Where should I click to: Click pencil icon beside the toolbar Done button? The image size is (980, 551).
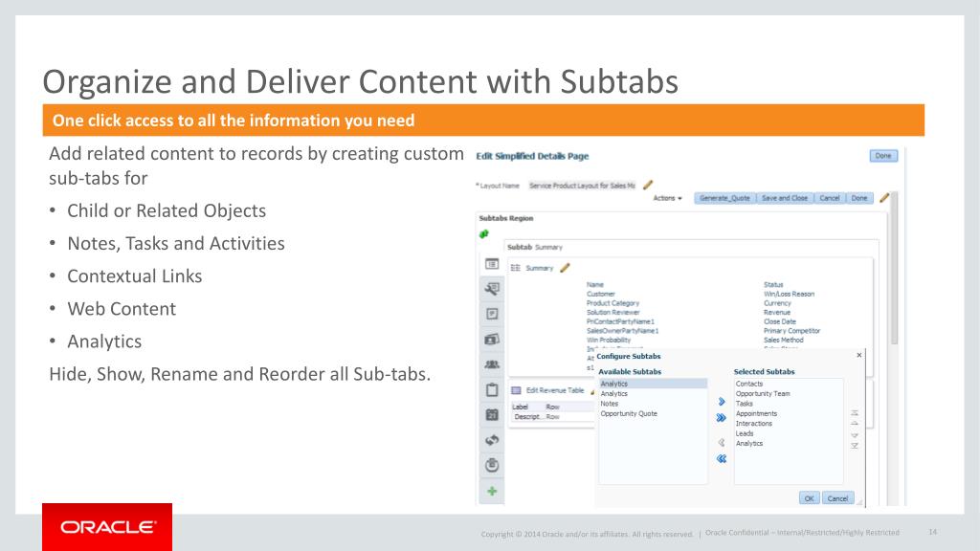click(x=883, y=198)
